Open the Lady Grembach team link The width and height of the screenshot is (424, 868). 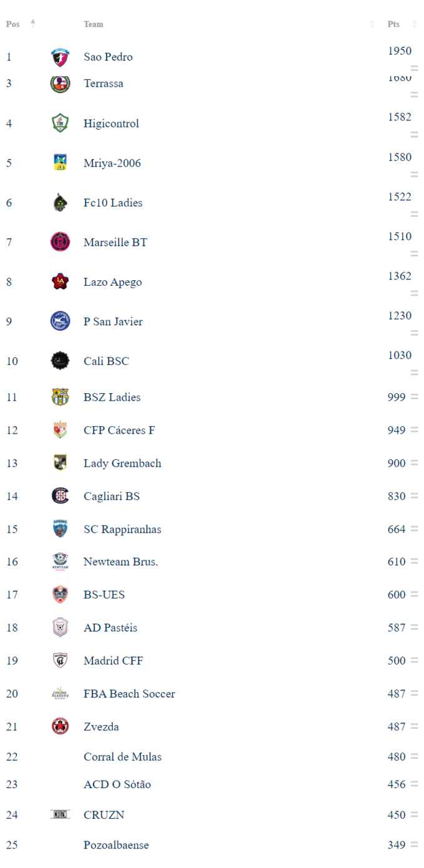[122, 463]
